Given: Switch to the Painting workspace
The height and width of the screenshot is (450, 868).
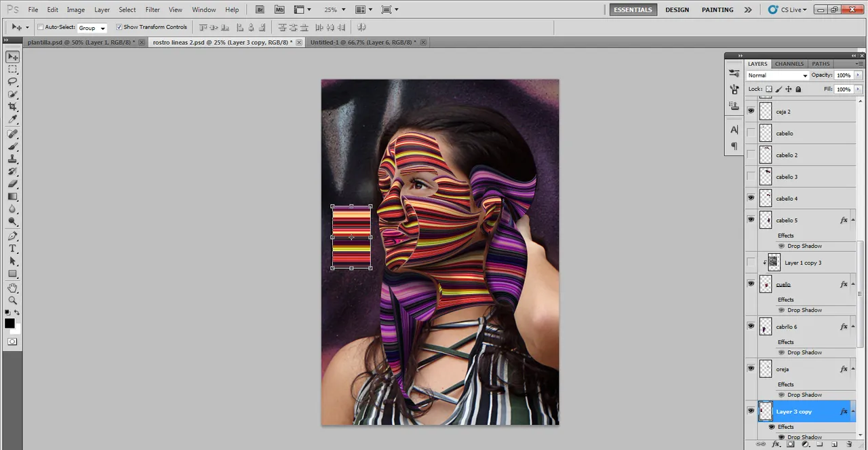Looking at the screenshot, I should pyautogui.click(x=717, y=10).
